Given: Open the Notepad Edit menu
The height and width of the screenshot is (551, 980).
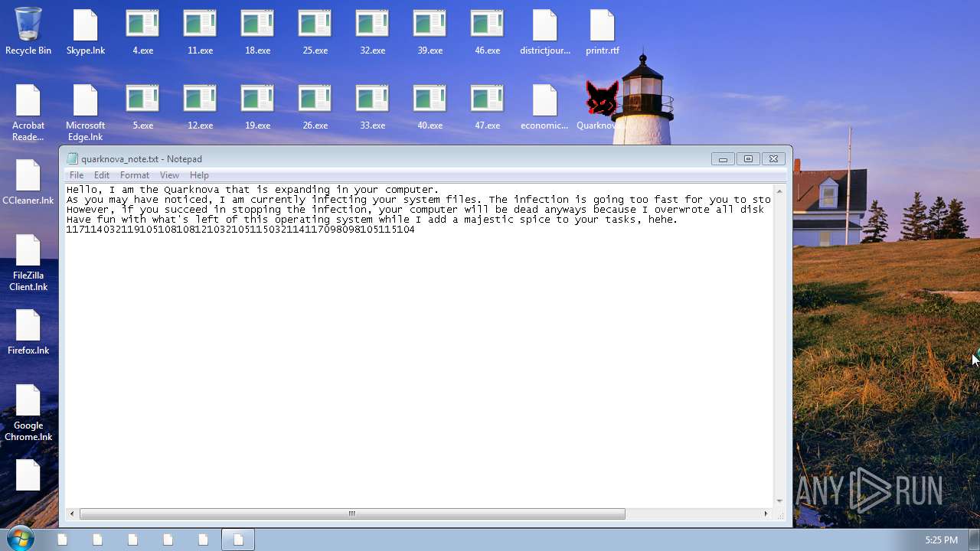Looking at the screenshot, I should [x=102, y=175].
